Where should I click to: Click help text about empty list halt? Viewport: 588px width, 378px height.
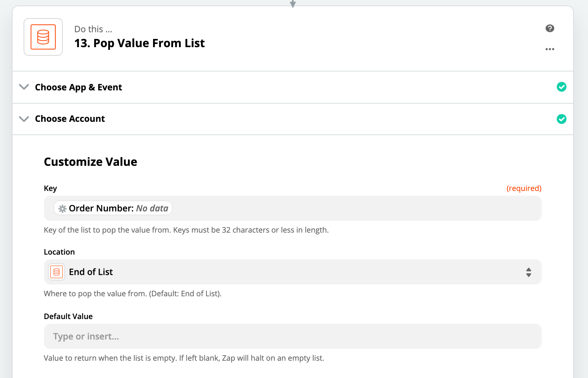184,358
